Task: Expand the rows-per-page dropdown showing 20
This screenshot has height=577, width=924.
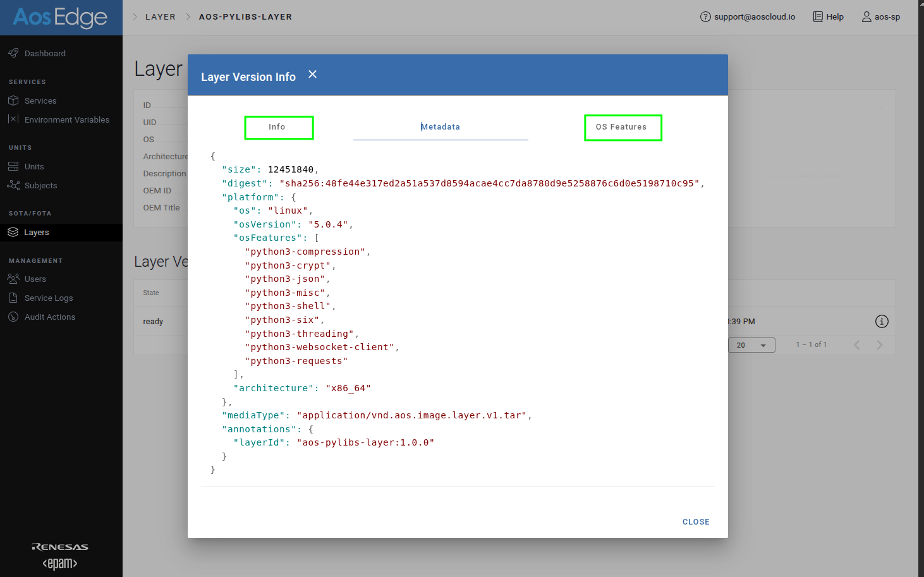Action: (x=751, y=345)
